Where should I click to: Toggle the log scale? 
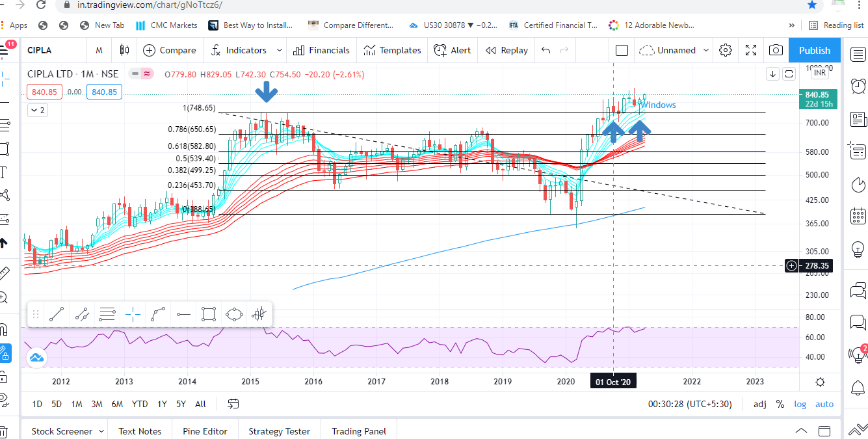tap(800, 404)
